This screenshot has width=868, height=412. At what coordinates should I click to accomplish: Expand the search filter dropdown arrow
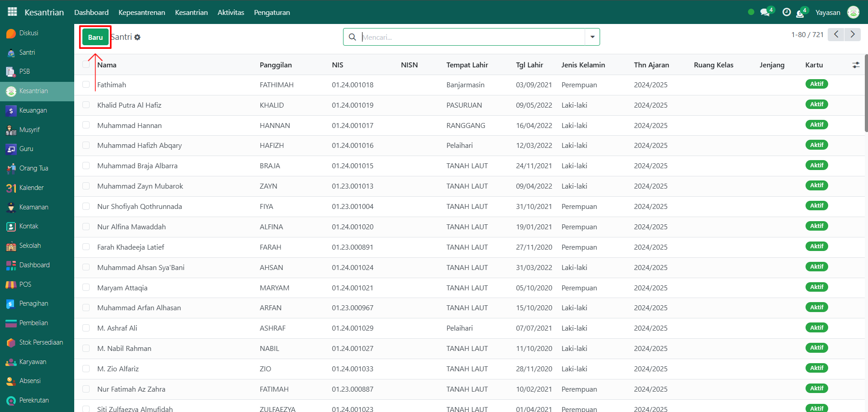point(592,37)
